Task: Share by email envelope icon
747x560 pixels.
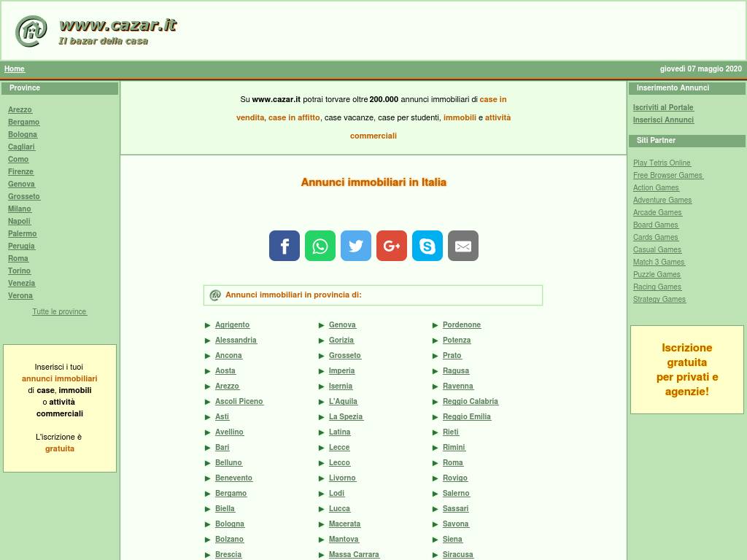Action: coord(463,246)
